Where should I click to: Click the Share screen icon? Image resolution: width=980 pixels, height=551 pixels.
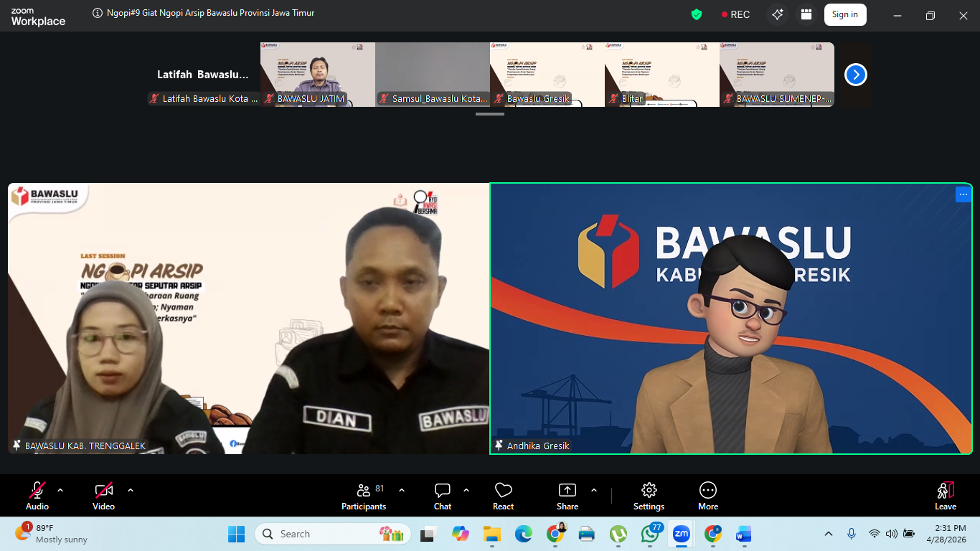tap(567, 496)
